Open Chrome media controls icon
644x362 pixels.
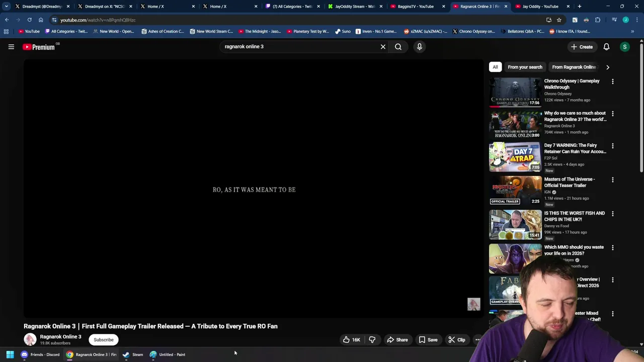click(x=614, y=20)
